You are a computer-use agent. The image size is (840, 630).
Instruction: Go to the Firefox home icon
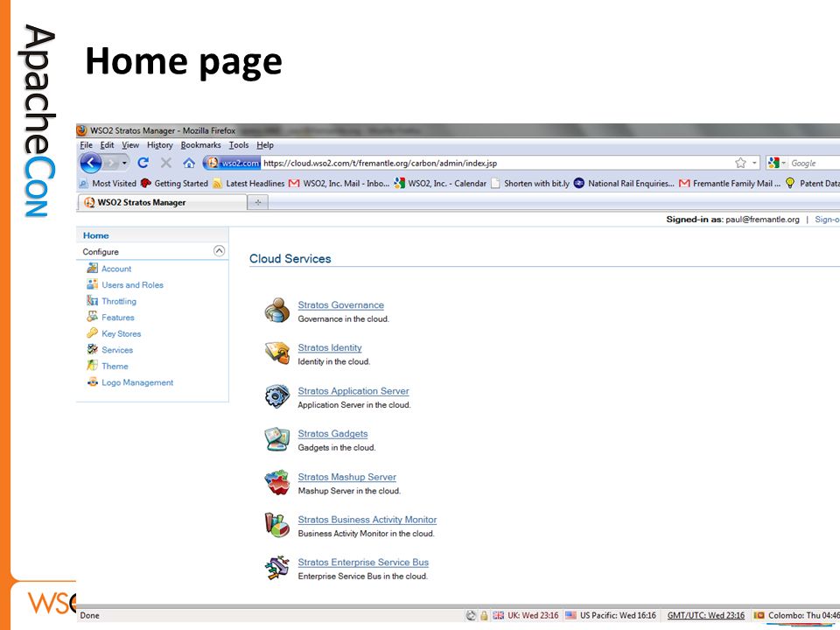pos(189,163)
